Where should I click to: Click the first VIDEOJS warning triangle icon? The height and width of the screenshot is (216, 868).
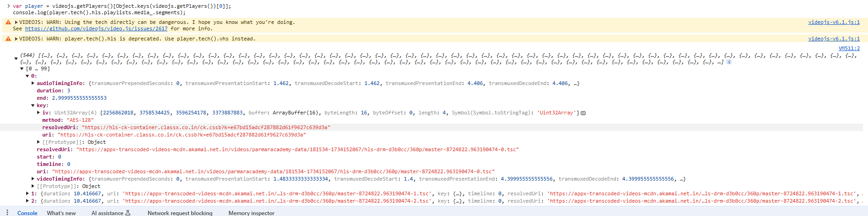pyautogui.click(x=8, y=22)
